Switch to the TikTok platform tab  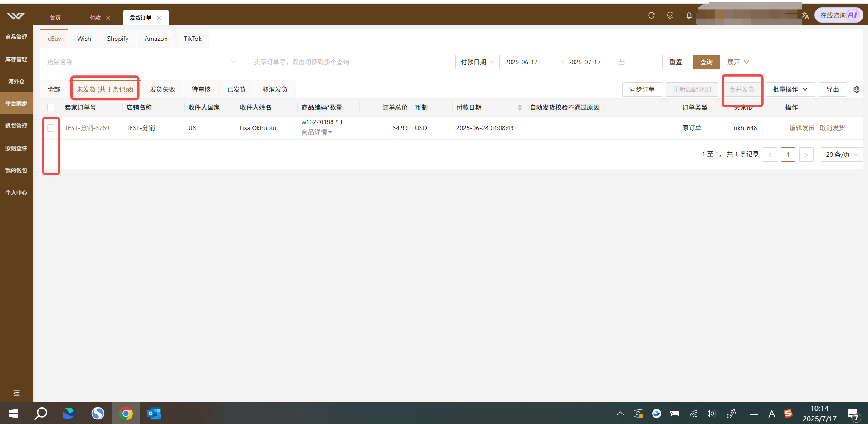(193, 39)
